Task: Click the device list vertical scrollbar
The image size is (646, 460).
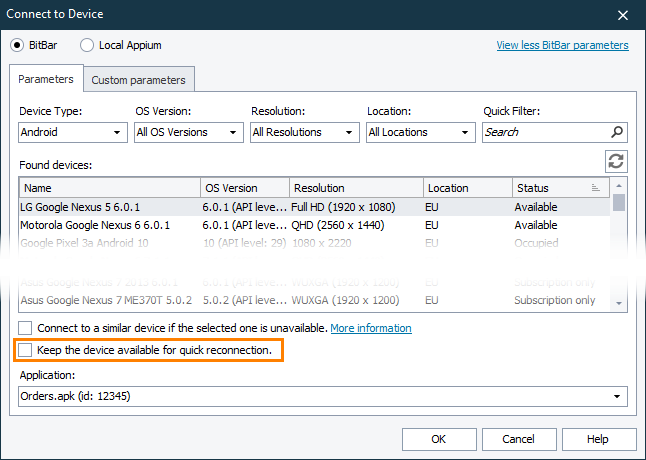Action: click(x=619, y=245)
